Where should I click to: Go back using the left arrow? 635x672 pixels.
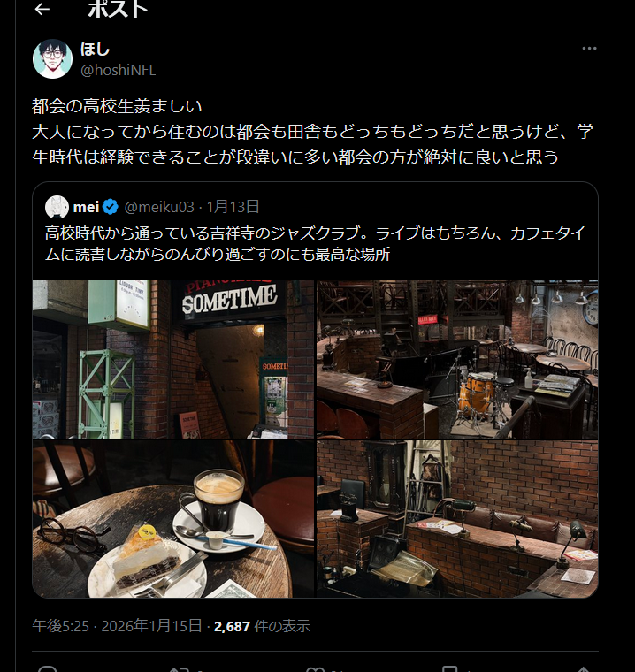tap(42, 9)
